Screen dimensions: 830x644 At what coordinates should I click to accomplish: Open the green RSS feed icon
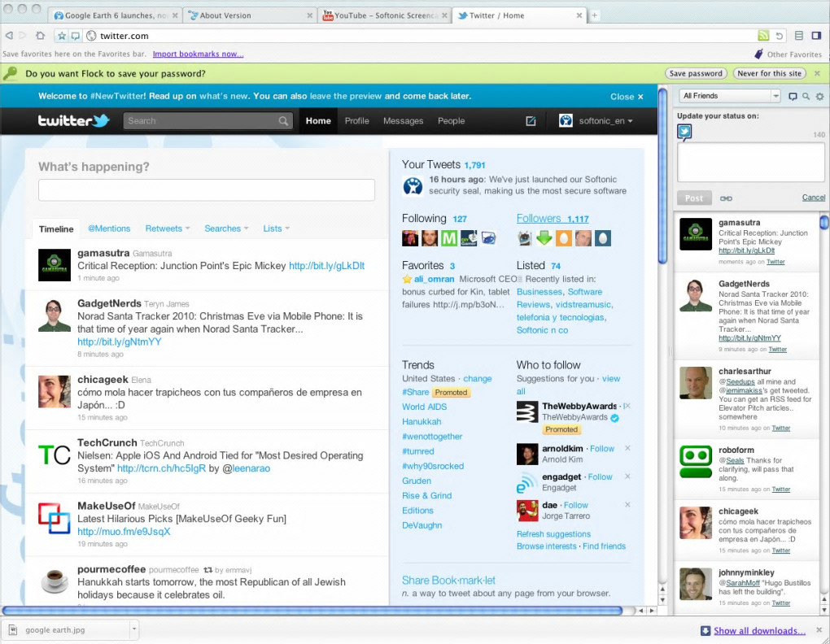pyautogui.click(x=763, y=36)
